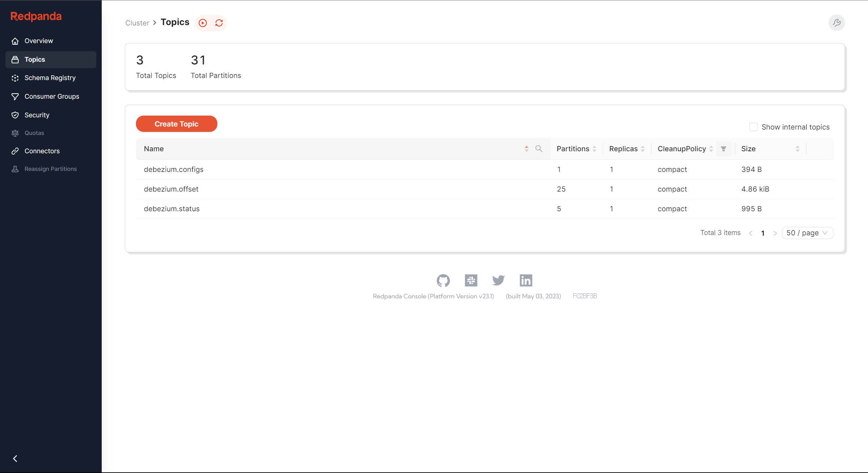868x473 pixels.
Task: Click the Connectors link icon
Action: tap(15, 151)
